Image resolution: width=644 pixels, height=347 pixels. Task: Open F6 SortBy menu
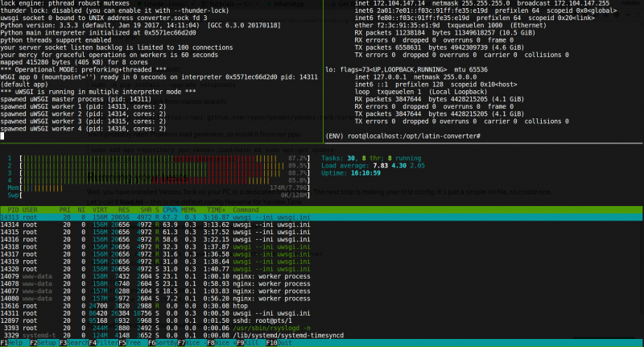[163, 343]
